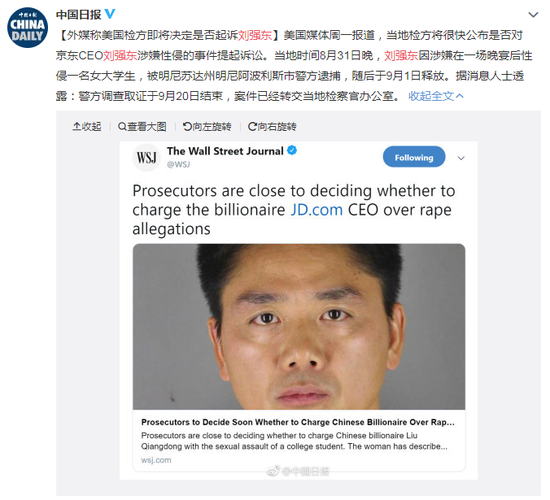Open the tweet dropdown arrow beside Following
The width and height of the screenshot is (550, 500).
pyautogui.click(x=461, y=158)
